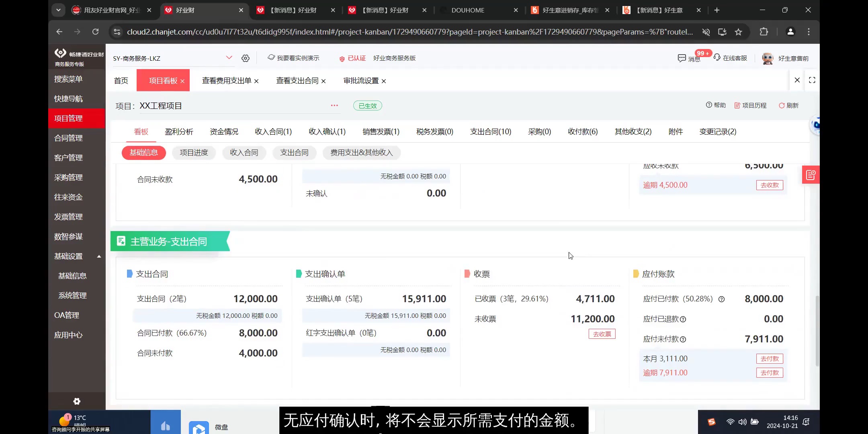
Task: Click the gear icon at sidebar bottom
Action: click(x=76, y=401)
